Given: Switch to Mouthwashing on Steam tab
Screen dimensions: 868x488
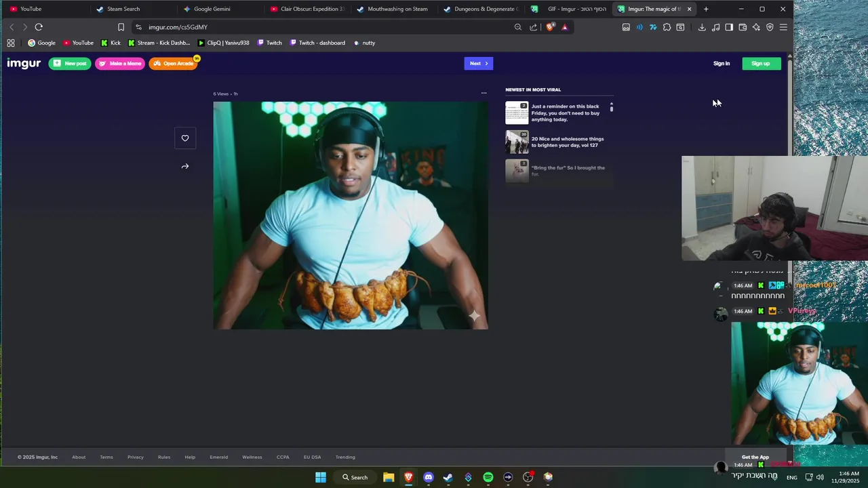Looking at the screenshot, I should (393, 9).
